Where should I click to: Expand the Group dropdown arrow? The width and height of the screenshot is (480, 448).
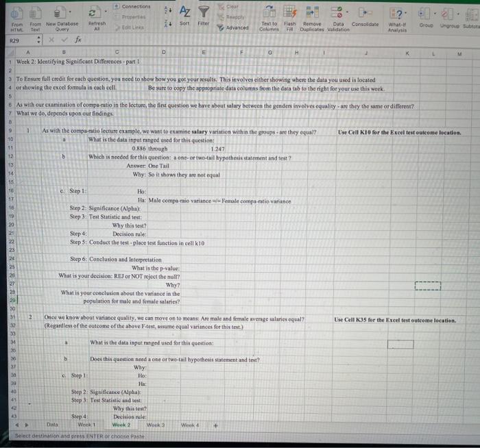(435, 14)
